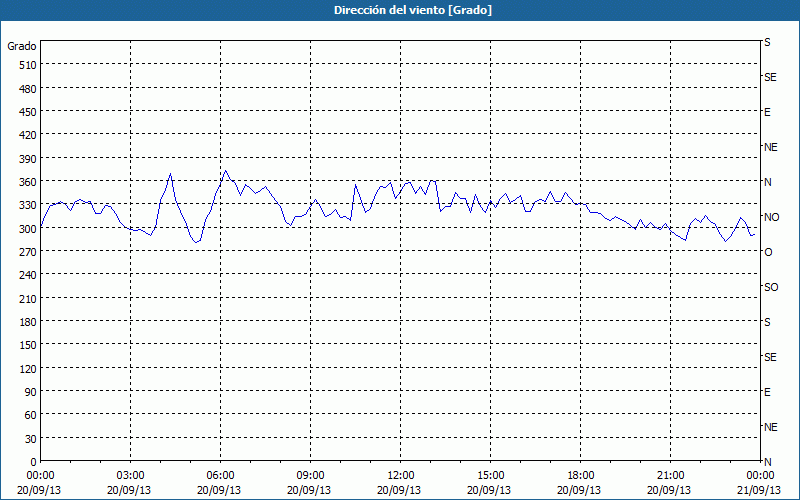
Task: Select the 240 tick label
Action: 28,276
